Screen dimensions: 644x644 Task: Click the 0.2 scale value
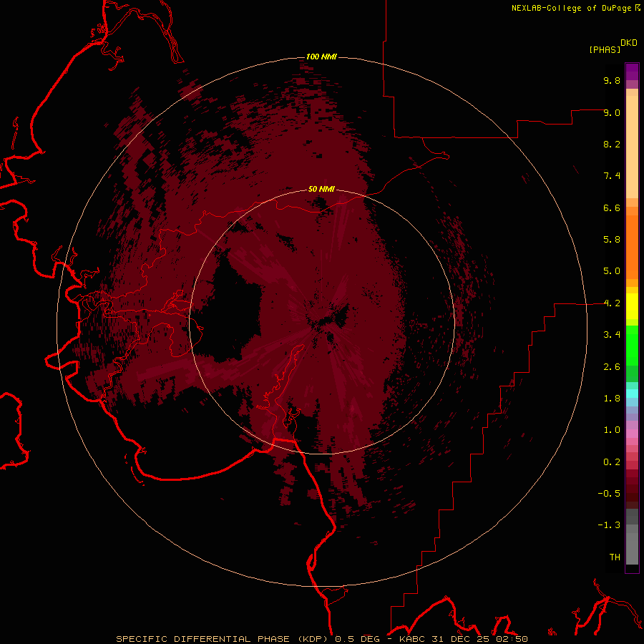point(612,462)
